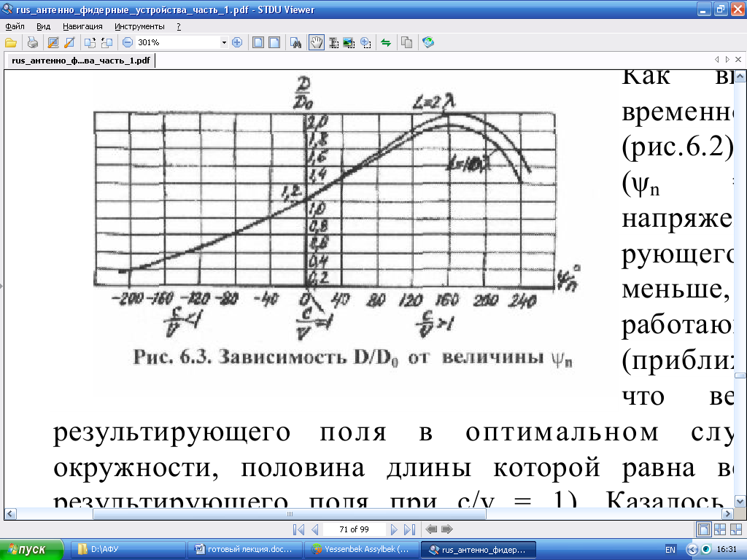
Task: Click the copy pages icon
Action: [x=407, y=43]
